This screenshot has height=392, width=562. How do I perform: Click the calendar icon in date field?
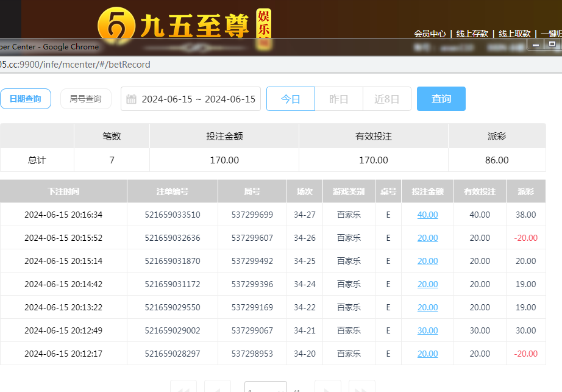pyautogui.click(x=131, y=99)
